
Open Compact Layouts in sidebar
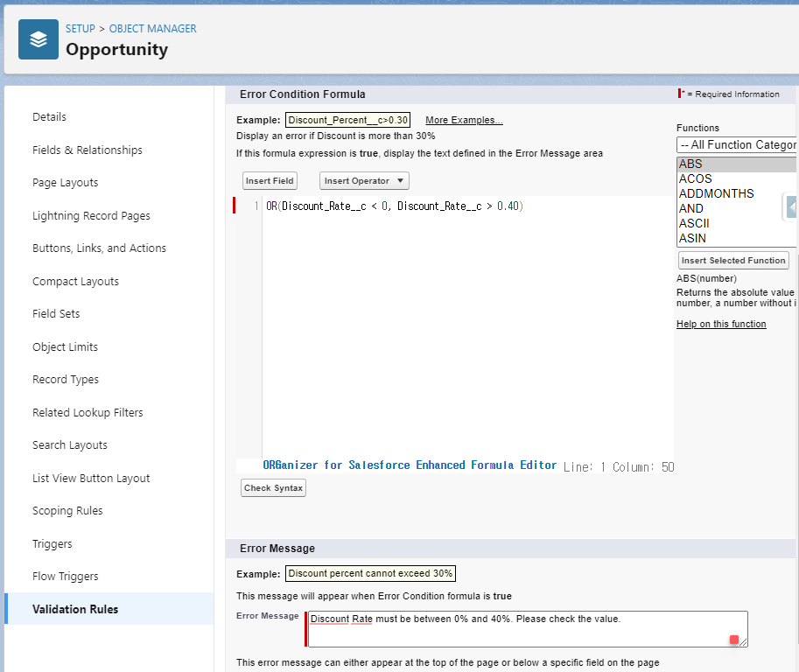coord(75,281)
